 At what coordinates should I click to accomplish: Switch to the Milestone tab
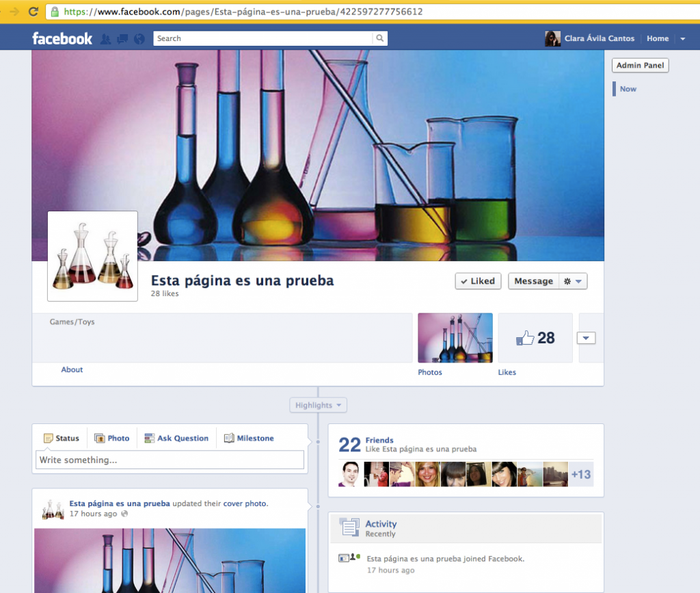pyautogui.click(x=249, y=438)
